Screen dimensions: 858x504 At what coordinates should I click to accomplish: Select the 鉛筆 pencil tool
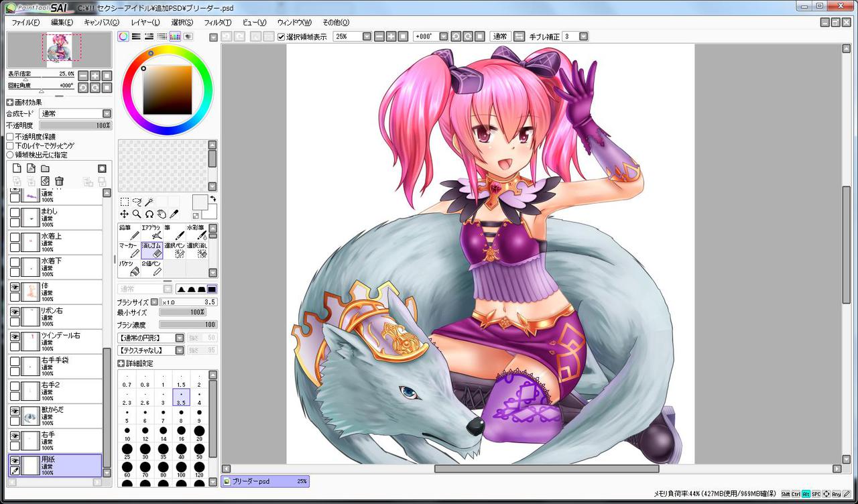(129, 232)
